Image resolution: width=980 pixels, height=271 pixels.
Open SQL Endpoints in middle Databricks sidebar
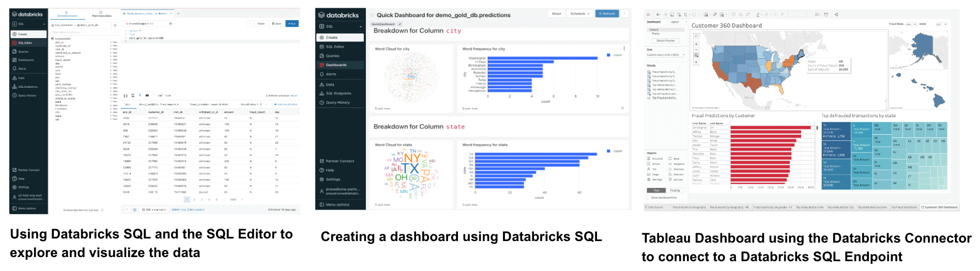pos(339,93)
